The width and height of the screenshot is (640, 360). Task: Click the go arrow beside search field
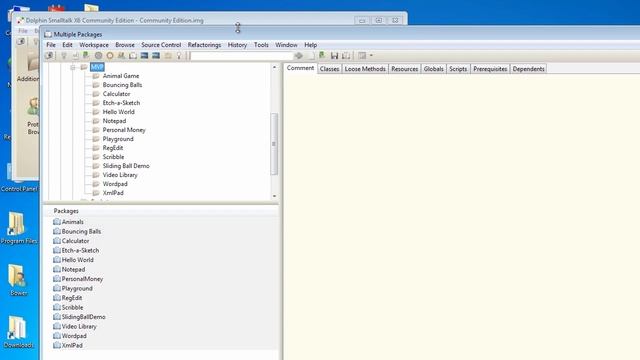(299, 56)
